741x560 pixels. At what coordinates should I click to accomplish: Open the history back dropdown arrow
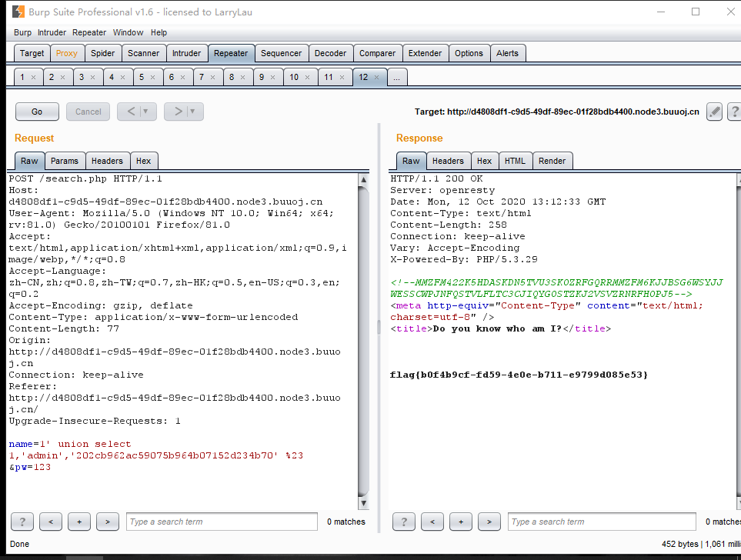click(x=145, y=112)
